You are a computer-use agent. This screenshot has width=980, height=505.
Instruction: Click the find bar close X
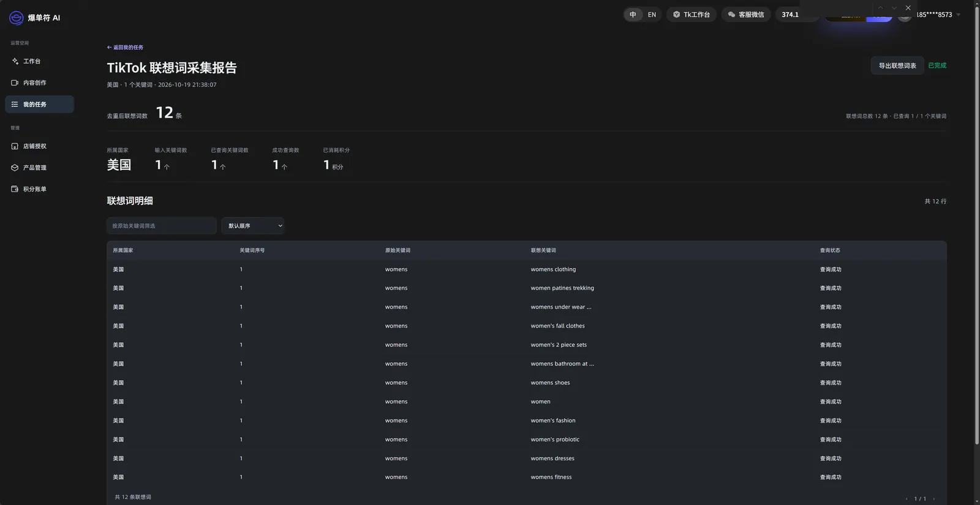point(908,8)
